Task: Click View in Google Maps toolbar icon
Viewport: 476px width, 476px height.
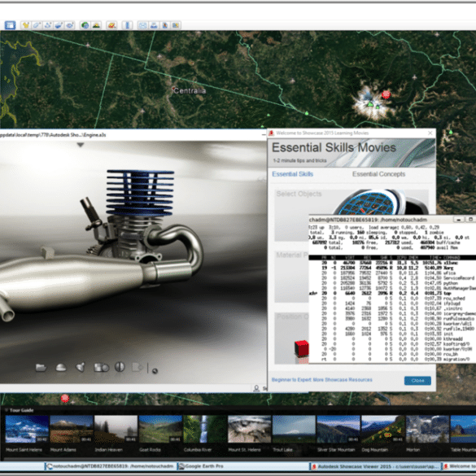Action: [176, 25]
